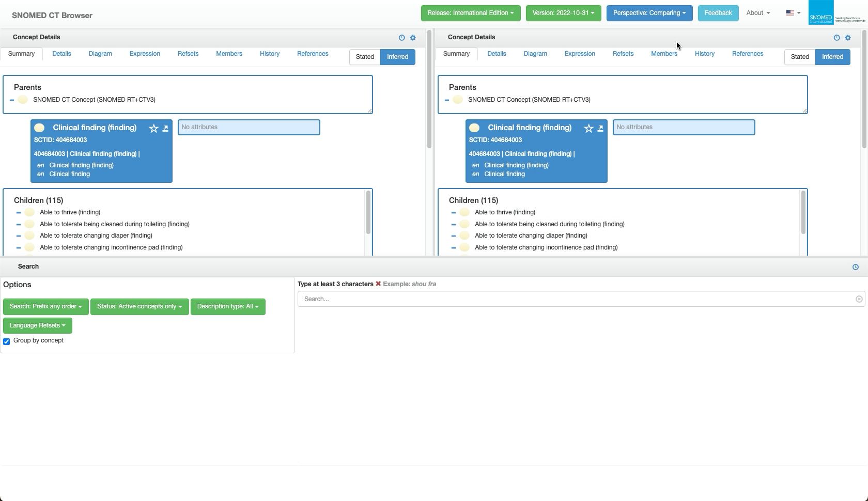
Task: Click right Children (115) heading
Action: coord(473,200)
